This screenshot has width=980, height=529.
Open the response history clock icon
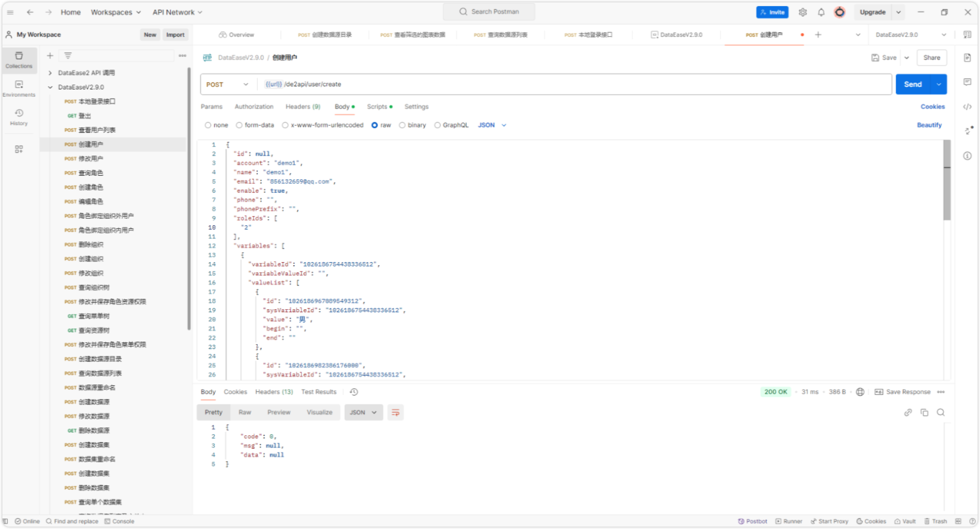point(354,392)
